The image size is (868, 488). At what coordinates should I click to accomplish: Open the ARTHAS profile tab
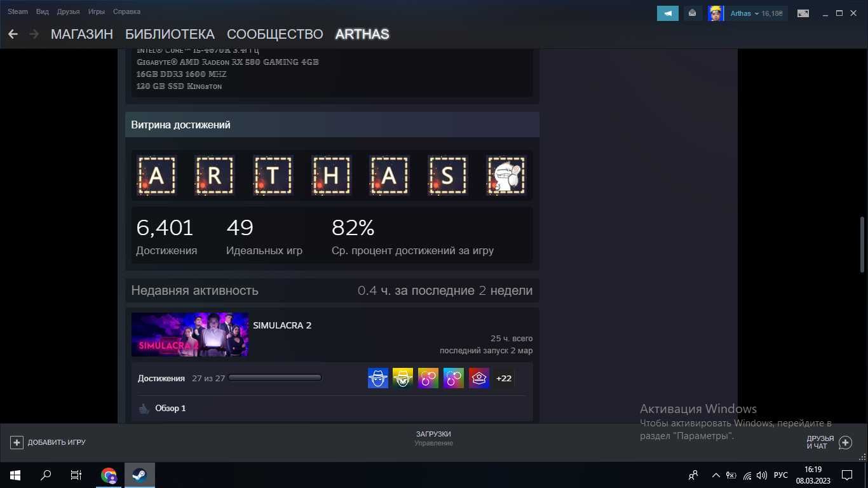(x=362, y=34)
